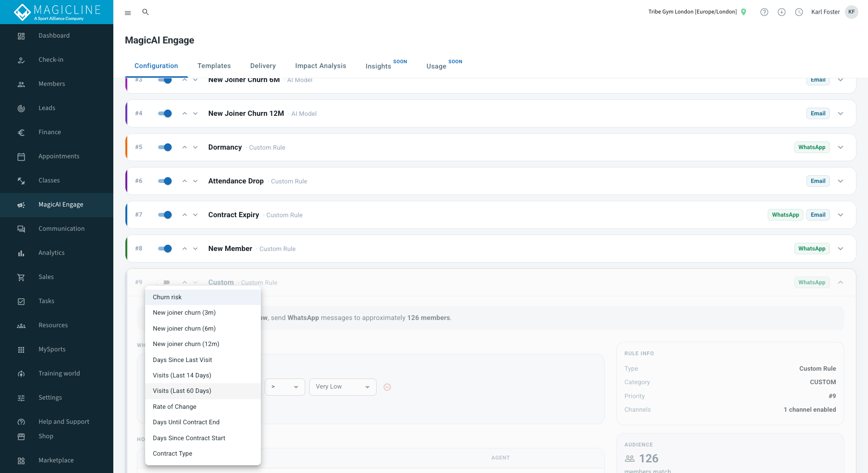Select 'Churn risk' from the dropdown list
This screenshot has width=868, height=473.
[x=203, y=297]
